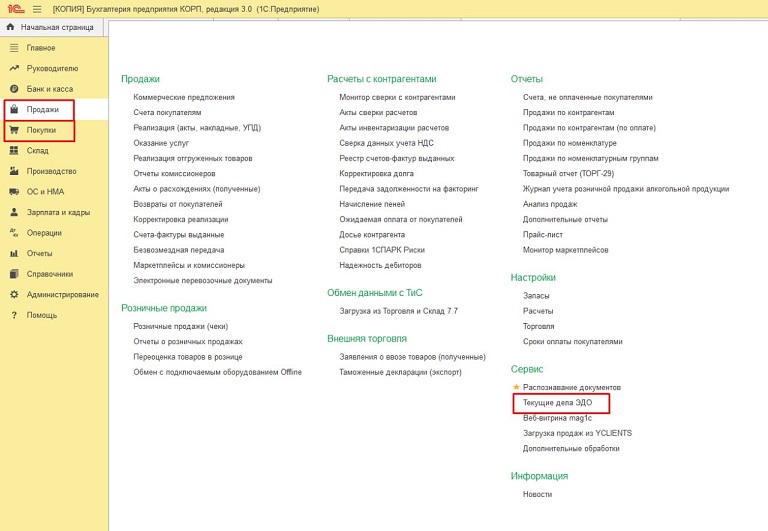This screenshot has height=531, width=768.
Task: Open Акты сверки расчетов
Action: 378,112
